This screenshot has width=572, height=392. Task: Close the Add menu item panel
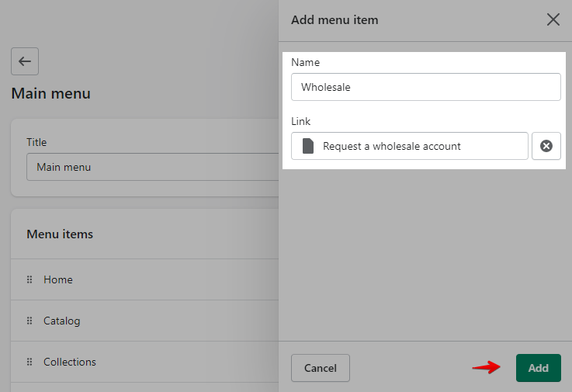click(x=553, y=19)
